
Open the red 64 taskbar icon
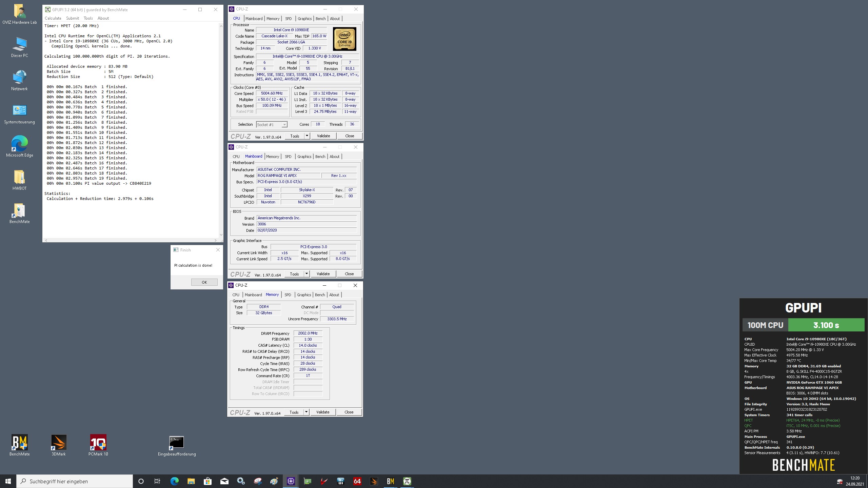pos(357,481)
